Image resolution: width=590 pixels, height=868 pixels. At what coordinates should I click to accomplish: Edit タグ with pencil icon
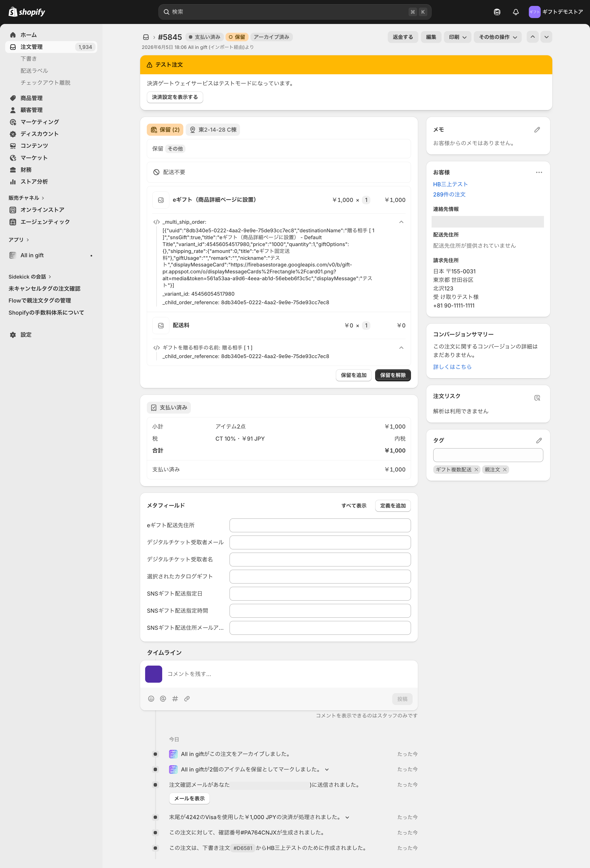[539, 440]
